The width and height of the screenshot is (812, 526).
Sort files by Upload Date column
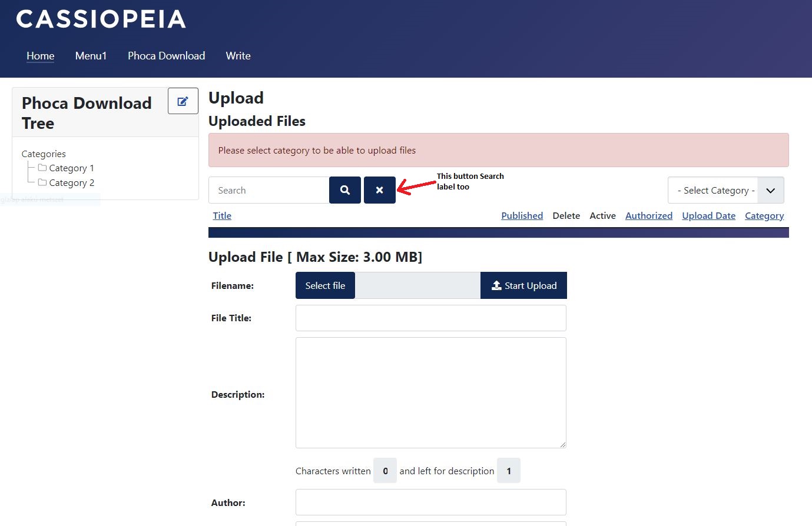708,215
